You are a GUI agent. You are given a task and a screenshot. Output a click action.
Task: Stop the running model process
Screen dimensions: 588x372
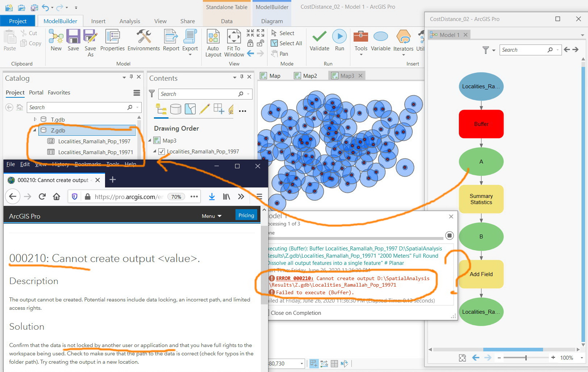(x=450, y=236)
